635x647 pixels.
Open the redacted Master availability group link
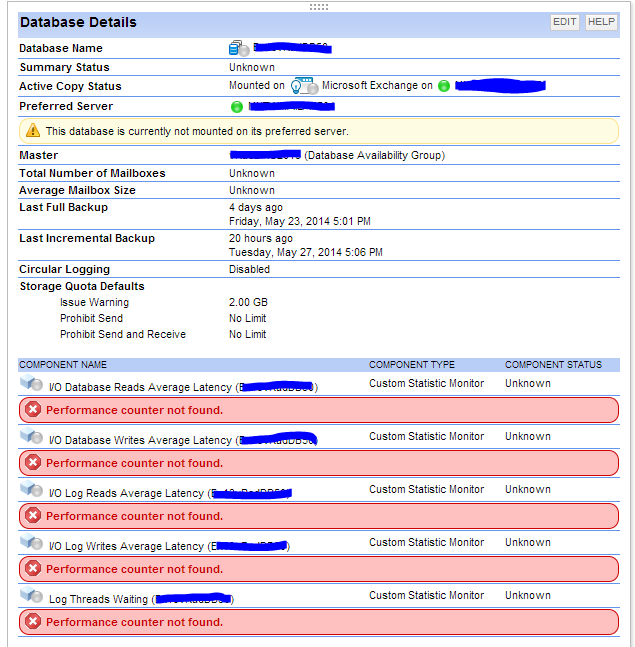[265, 155]
